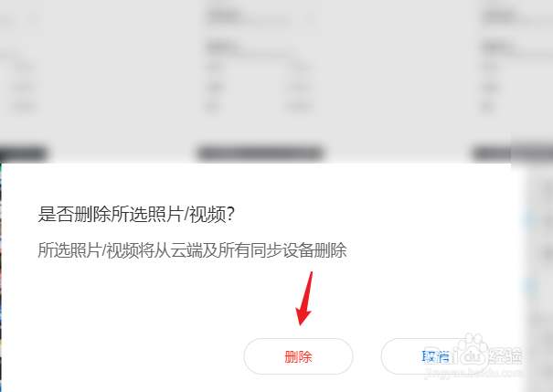
Task: Click the blurred dark bar at the far left
Action: [23, 153]
